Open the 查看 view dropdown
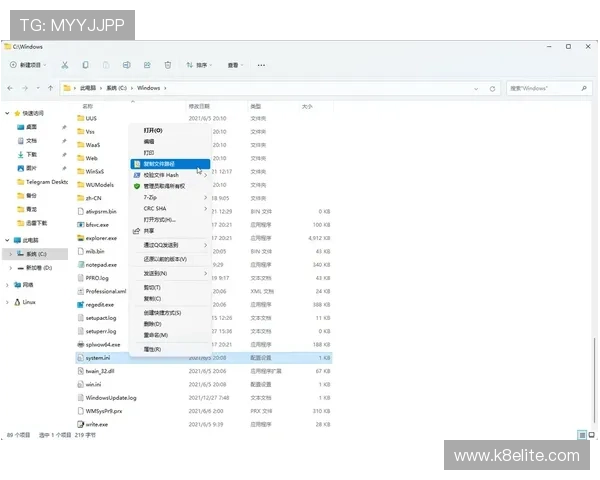This screenshot has height=480, width=600. tap(236, 65)
